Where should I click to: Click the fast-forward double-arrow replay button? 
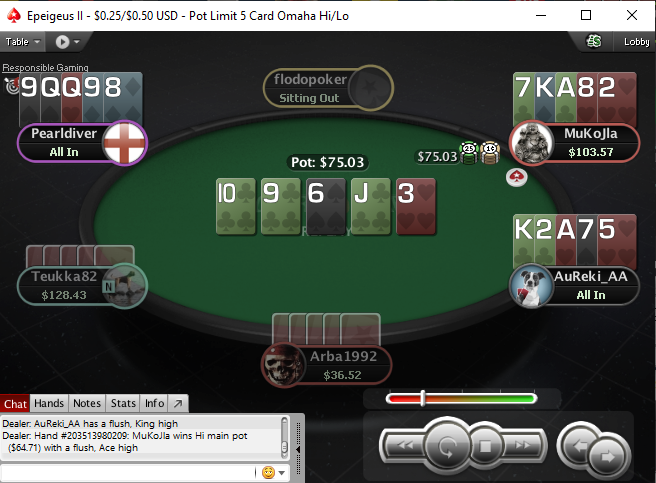pyautogui.click(x=523, y=445)
